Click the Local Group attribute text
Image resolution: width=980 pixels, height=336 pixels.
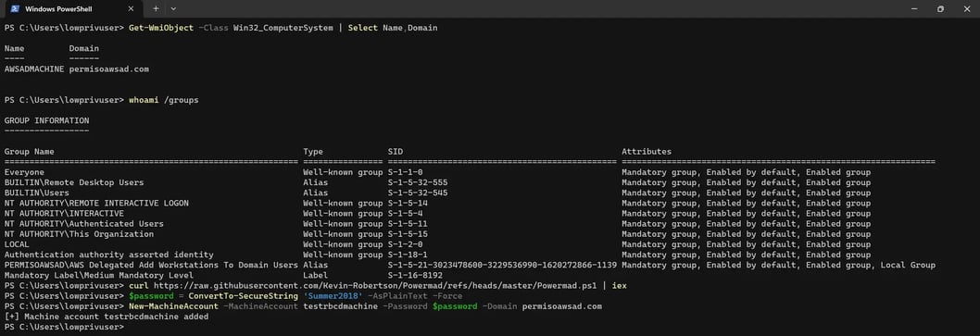pos(908,265)
